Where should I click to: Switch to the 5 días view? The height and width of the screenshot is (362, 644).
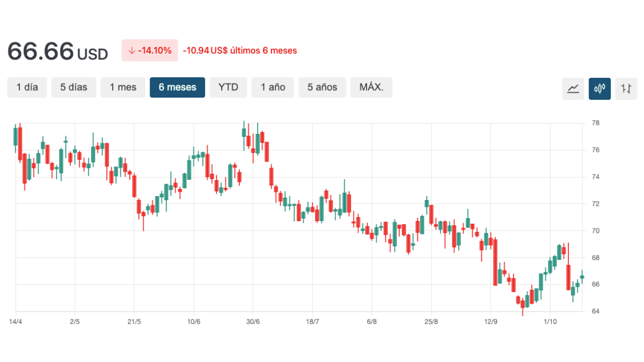coord(74,87)
